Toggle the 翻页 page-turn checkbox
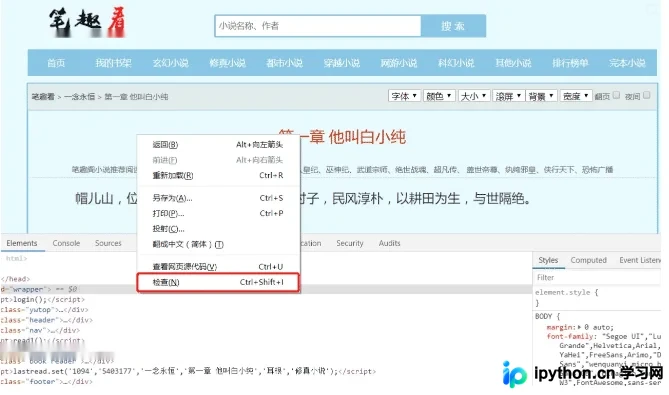The height and width of the screenshot is (395, 669). coord(616,95)
